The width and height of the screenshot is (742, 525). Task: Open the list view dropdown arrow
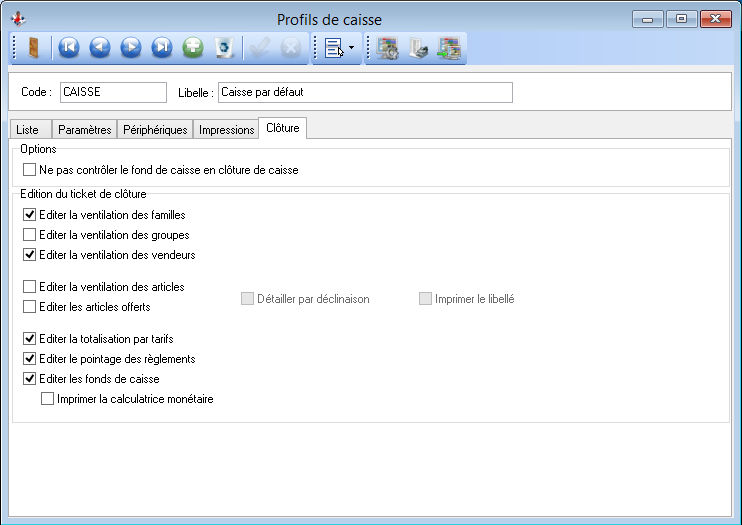[x=352, y=48]
